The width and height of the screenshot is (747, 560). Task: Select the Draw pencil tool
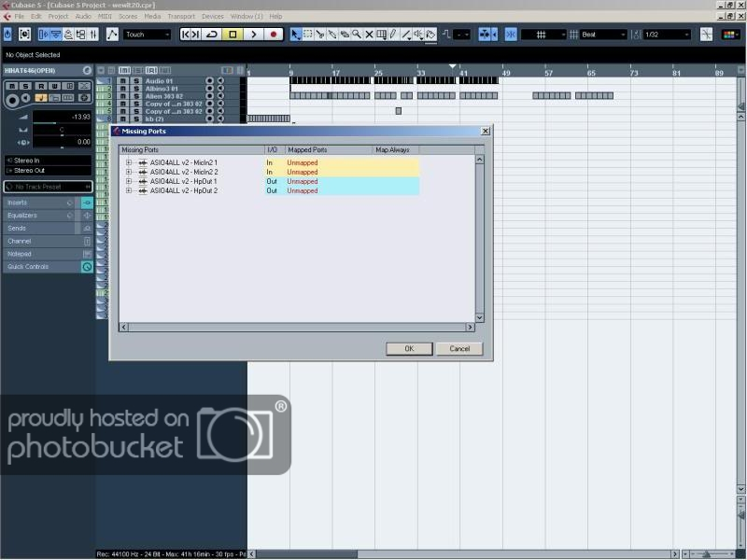(393, 35)
